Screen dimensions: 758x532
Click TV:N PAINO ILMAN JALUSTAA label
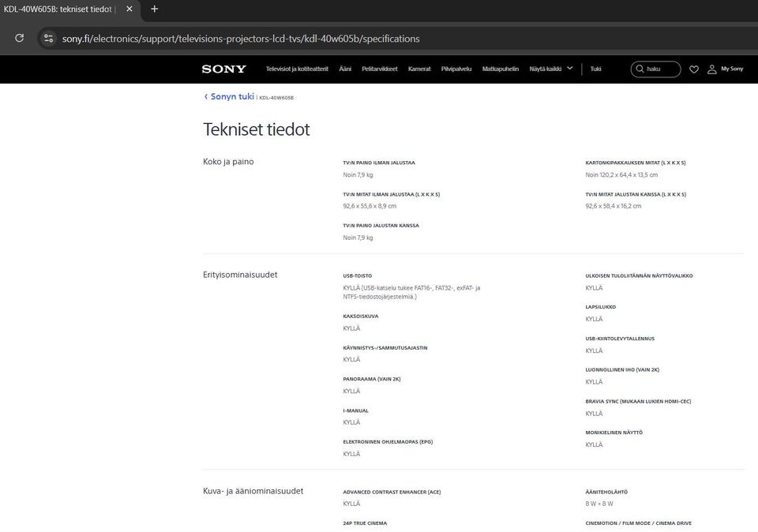pos(379,163)
